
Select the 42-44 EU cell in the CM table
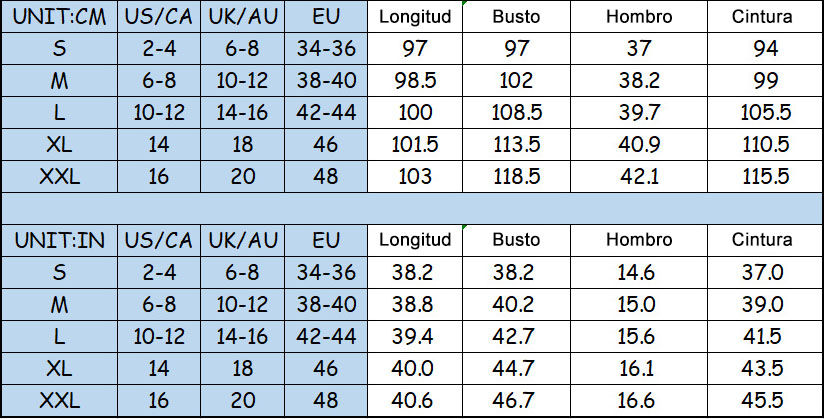pyautogui.click(x=326, y=113)
